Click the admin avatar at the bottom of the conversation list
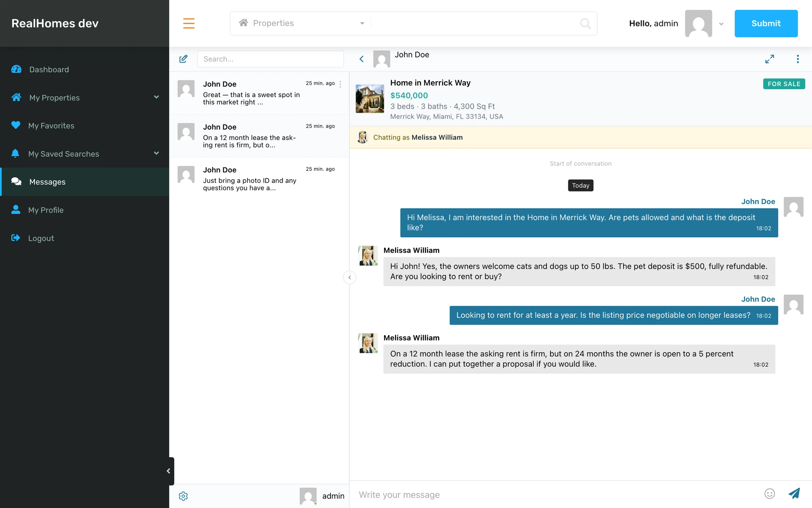 click(308, 496)
